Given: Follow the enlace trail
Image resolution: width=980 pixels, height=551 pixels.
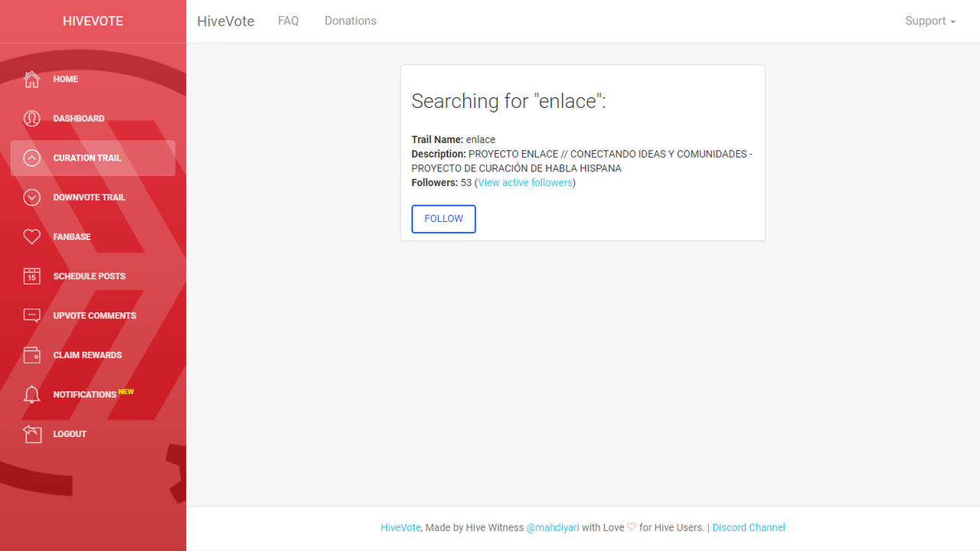Looking at the screenshot, I should 443,219.
